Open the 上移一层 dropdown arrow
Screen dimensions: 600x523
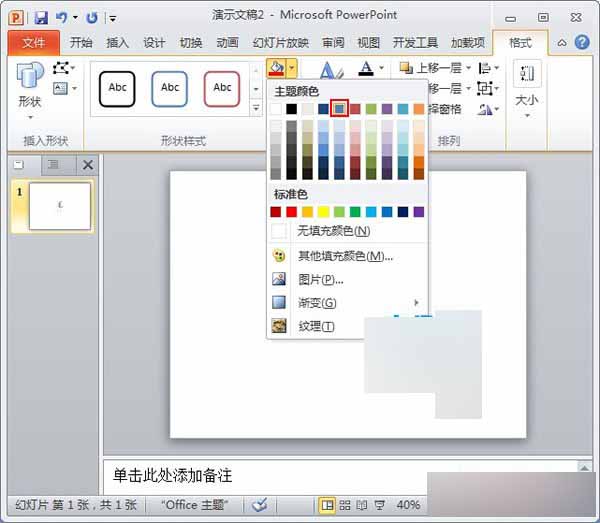(468, 68)
